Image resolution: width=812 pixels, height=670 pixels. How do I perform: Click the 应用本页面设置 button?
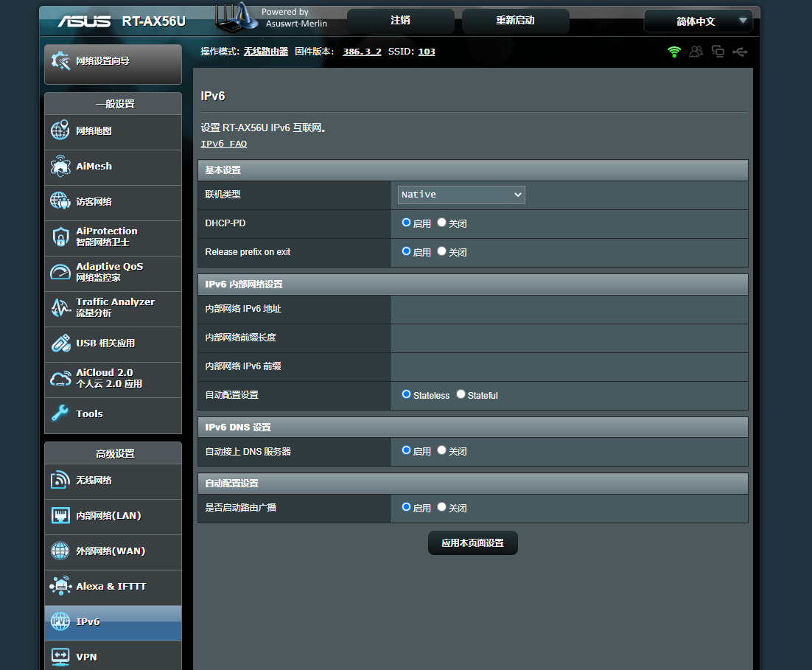click(472, 543)
